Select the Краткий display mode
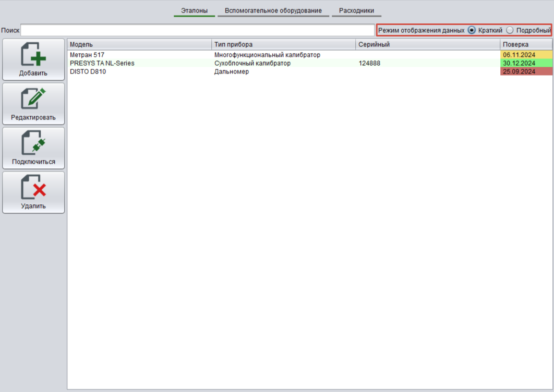554x392 pixels. click(472, 30)
